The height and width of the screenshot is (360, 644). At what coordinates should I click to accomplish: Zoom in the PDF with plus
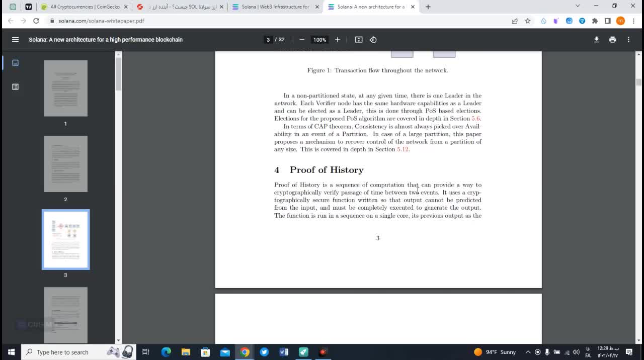click(x=338, y=40)
